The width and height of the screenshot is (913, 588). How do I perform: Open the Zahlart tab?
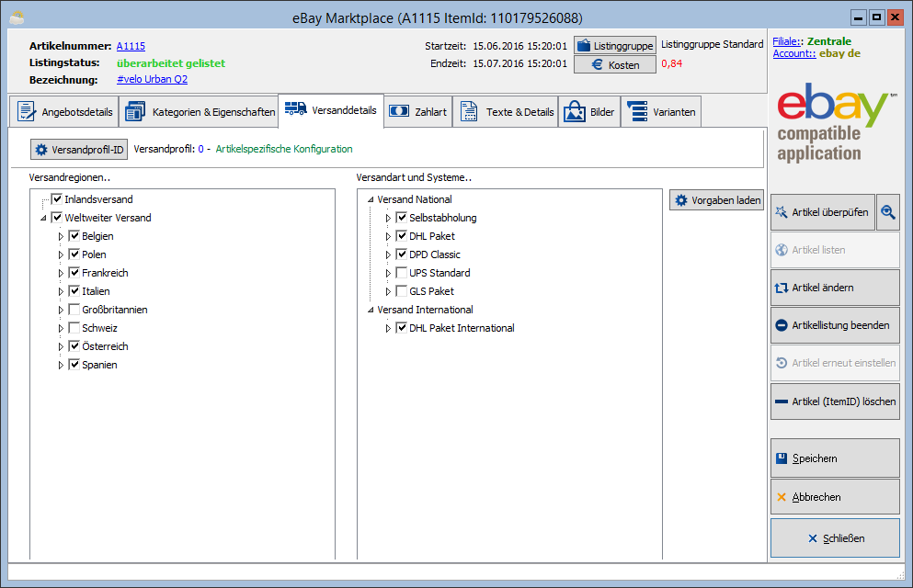[418, 112]
